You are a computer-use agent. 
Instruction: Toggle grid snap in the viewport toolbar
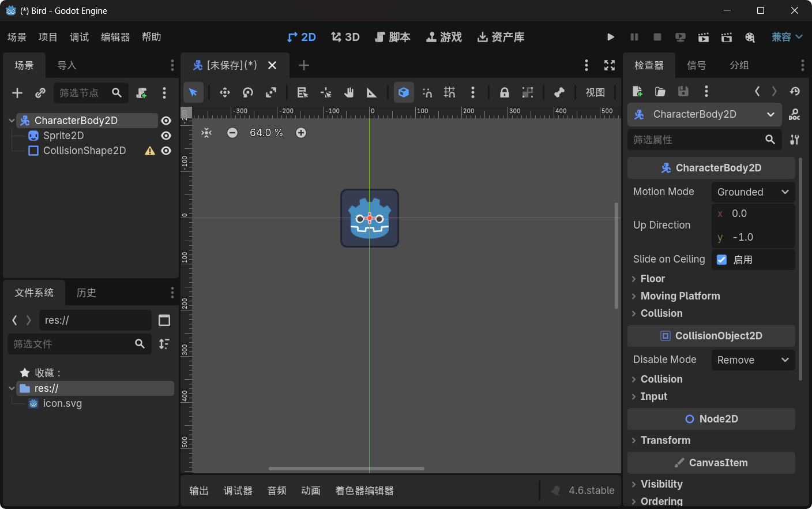[450, 92]
